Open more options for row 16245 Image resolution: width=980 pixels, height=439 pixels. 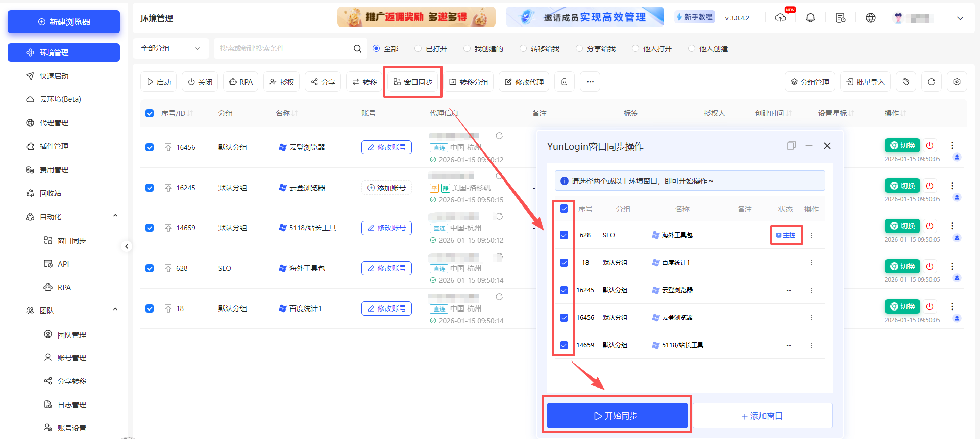click(952, 186)
